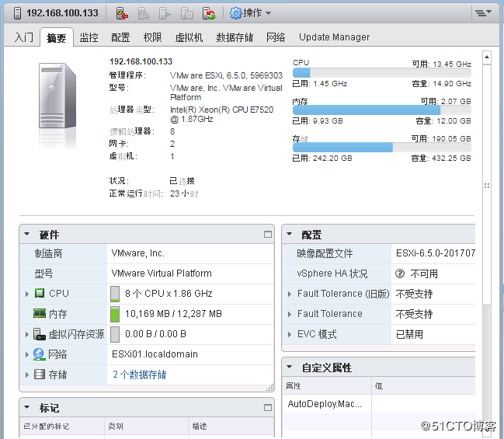The image size is (504, 439).
Task: Expand the EVC 模式 row
Action: click(x=290, y=334)
